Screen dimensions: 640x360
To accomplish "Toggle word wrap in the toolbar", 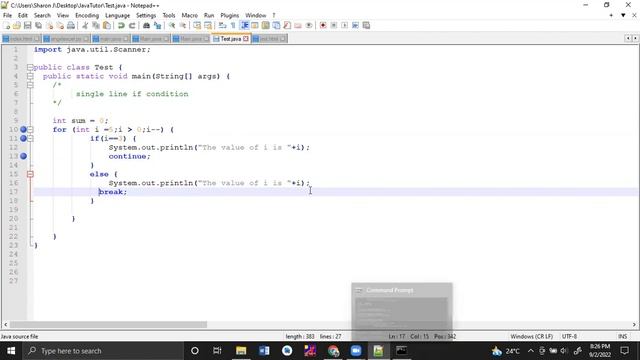I will pos(222,25).
